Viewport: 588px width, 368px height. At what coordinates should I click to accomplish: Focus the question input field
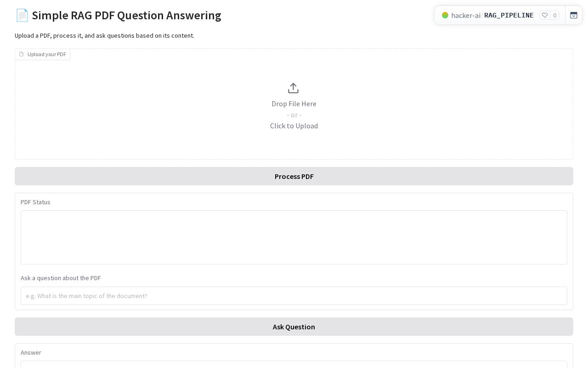coord(294,296)
